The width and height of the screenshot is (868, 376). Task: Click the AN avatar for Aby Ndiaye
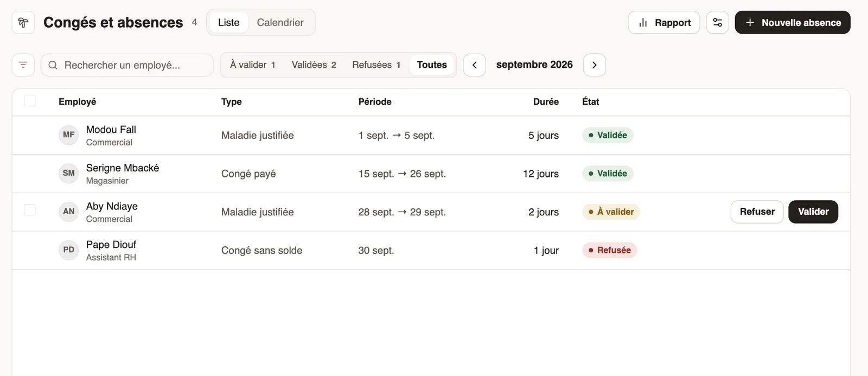(69, 212)
